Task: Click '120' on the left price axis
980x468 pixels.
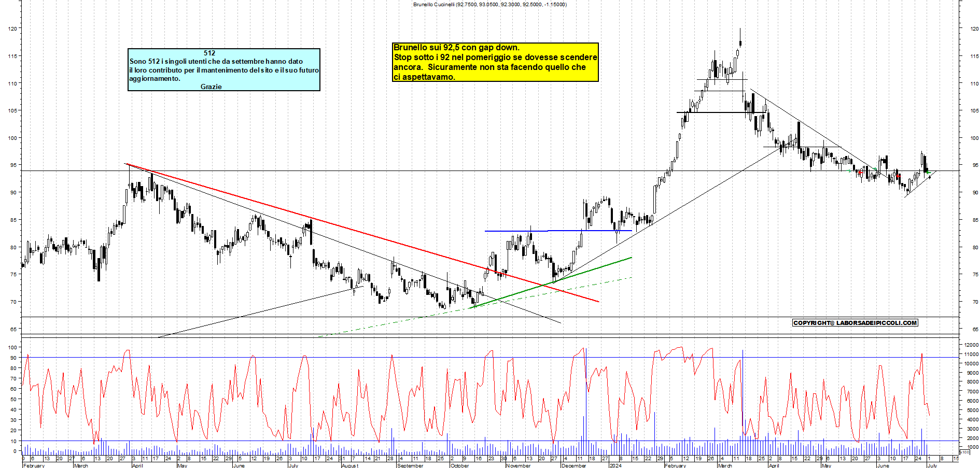Action: [x=12, y=29]
